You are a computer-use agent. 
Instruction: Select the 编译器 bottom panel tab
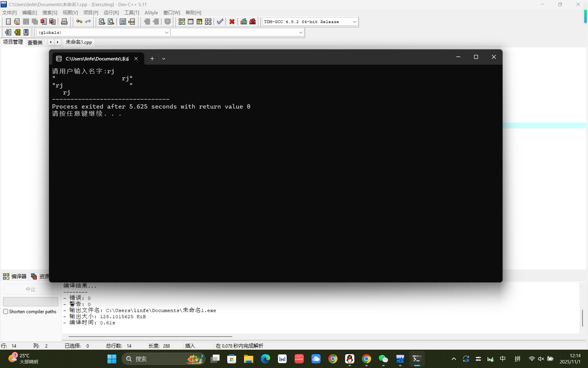click(15, 276)
